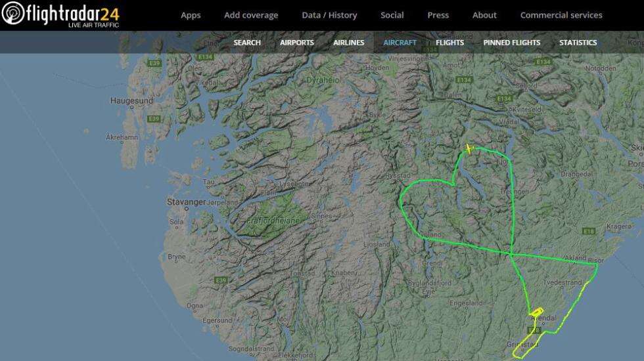644x361 pixels.
Task: Switch to the SEARCH tab
Action: (x=247, y=42)
